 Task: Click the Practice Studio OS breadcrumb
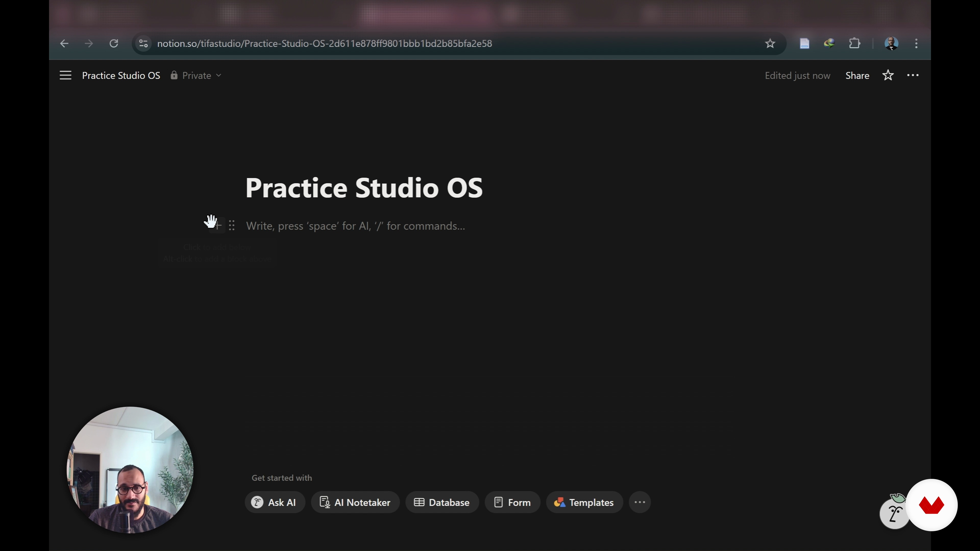coord(121,76)
